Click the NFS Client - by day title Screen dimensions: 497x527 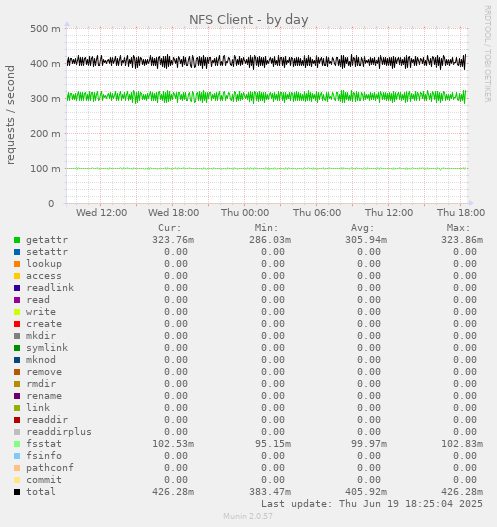(248, 19)
